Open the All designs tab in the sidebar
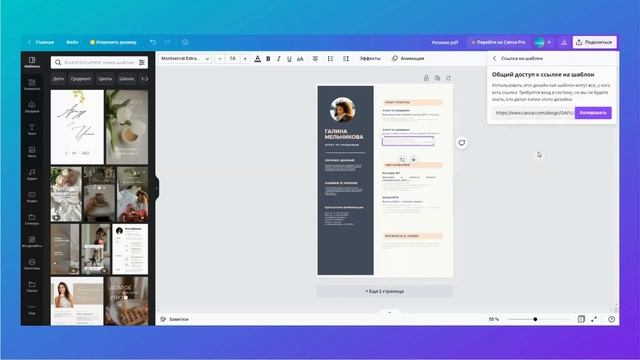Image resolution: width=640 pixels, height=360 pixels. pos(32,242)
